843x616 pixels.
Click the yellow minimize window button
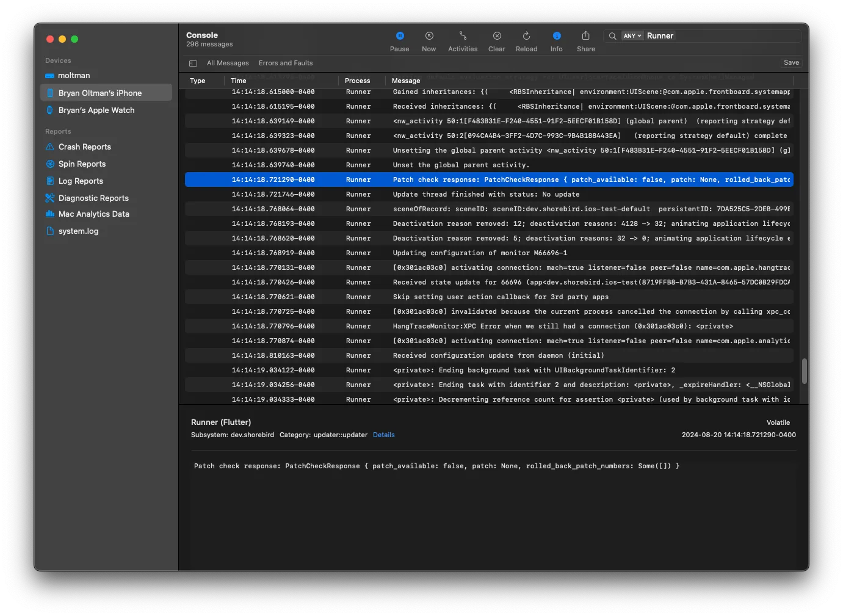click(x=62, y=39)
